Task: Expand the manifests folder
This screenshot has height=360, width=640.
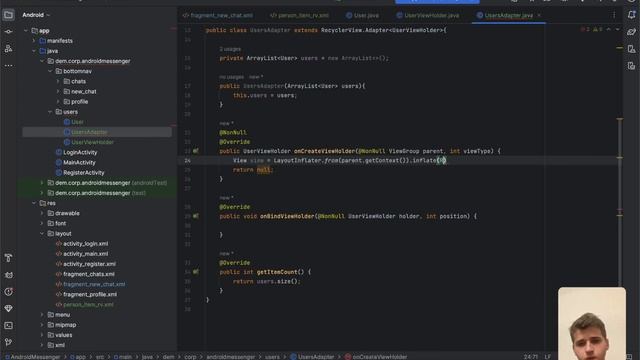Action: [x=34, y=41]
